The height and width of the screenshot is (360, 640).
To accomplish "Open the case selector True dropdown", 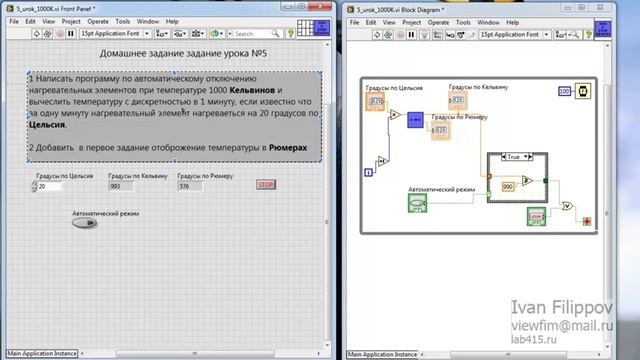I will click(x=517, y=157).
